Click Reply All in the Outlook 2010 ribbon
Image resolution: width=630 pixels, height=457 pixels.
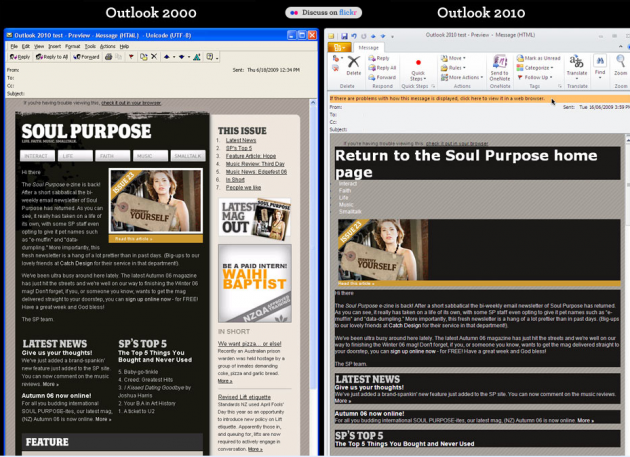point(382,68)
